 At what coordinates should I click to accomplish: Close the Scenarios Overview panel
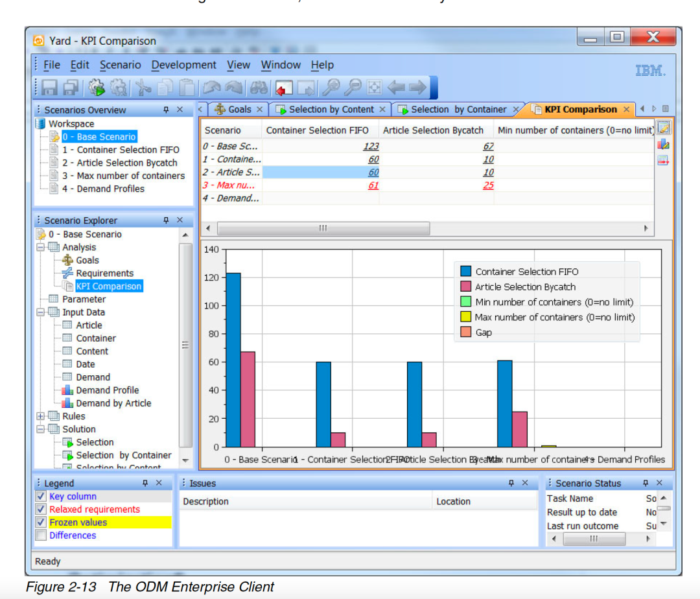click(x=180, y=110)
